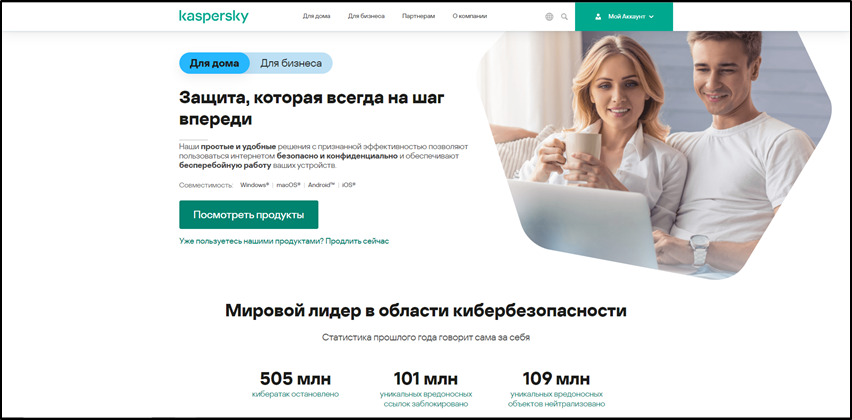The image size is (852, 420).
Task: Expand the Мой Аккаунт dropdown arrow
Action: tap(651, 16)
